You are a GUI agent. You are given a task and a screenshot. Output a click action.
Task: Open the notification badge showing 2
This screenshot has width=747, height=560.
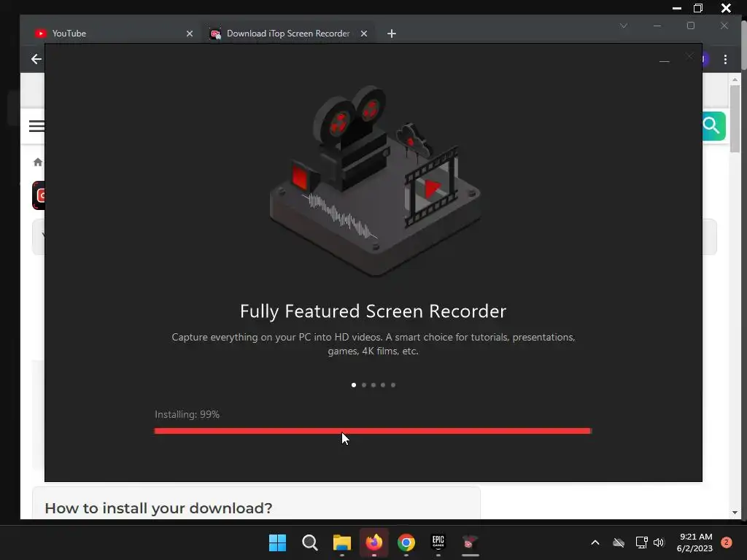[x=726, y=542]
